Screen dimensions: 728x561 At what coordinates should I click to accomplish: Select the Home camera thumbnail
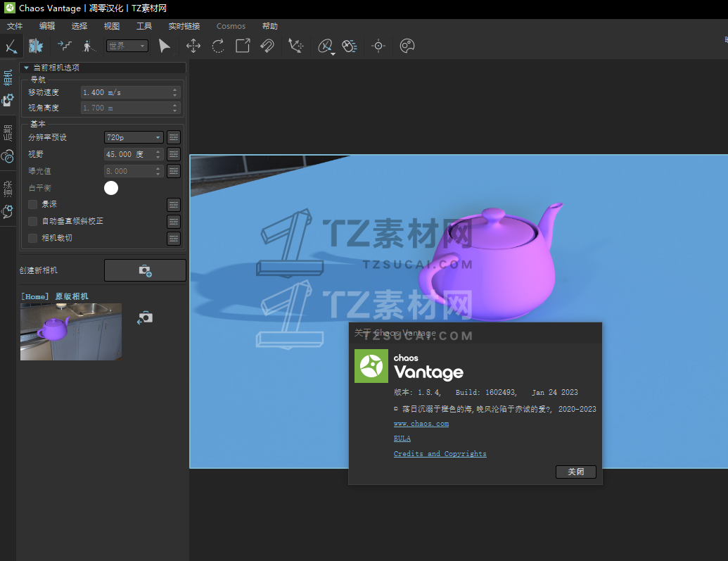(x=71, y=332)
